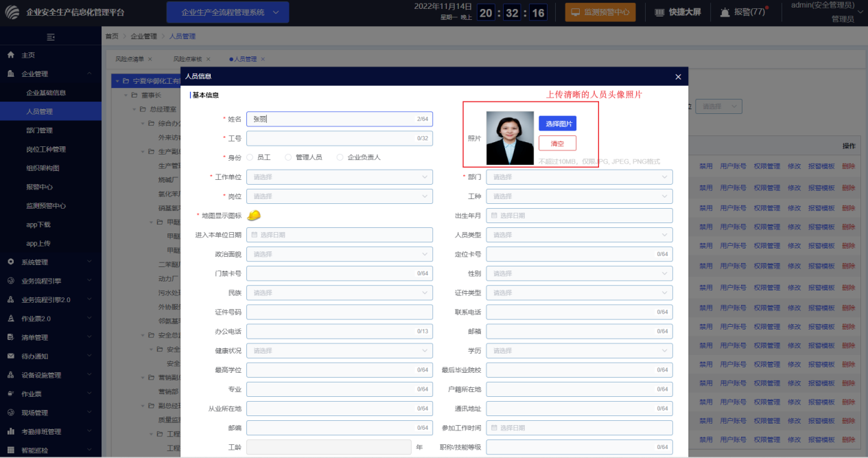
Task: Click the orange 监测预警中心 header button
Action: (600, 12)
